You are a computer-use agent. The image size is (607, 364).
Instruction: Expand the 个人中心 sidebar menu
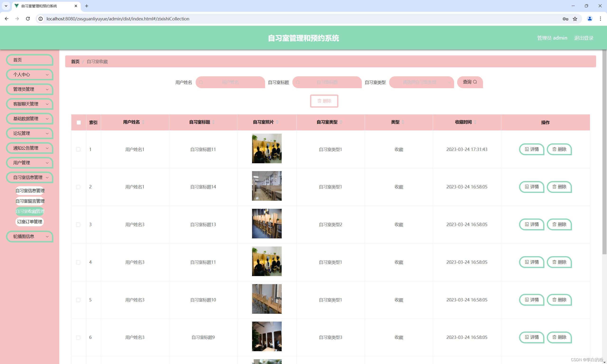[30, 75]
